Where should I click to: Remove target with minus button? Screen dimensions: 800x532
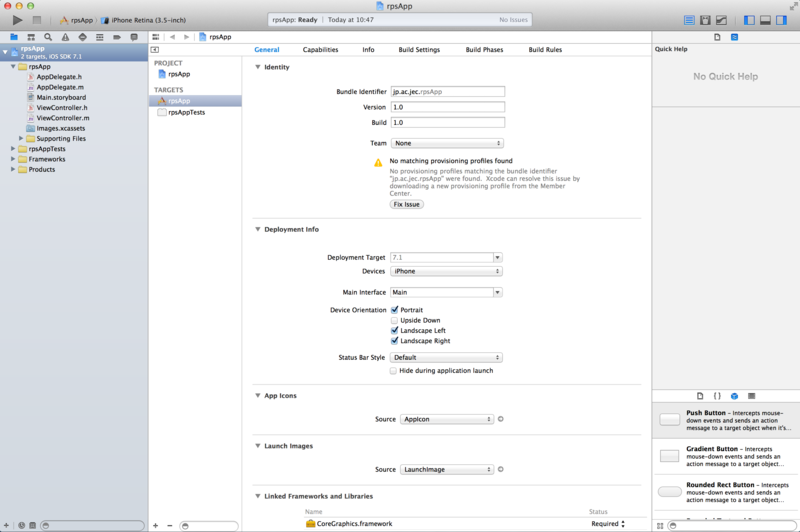tap(170, 525)
